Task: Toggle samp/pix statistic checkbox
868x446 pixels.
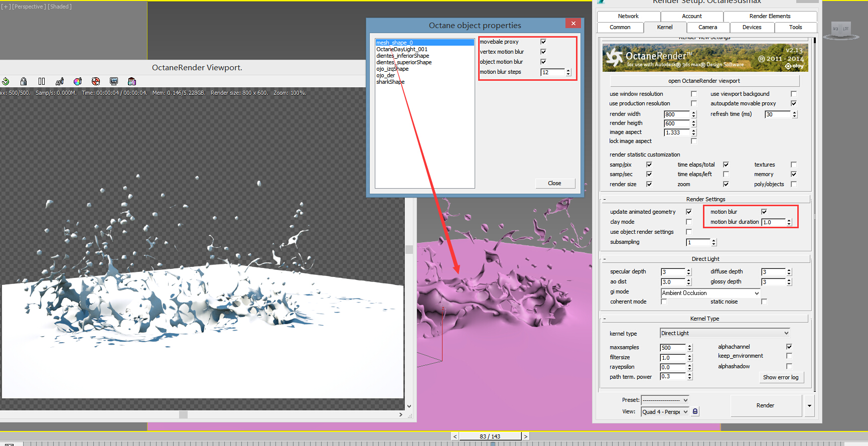Action: pos(649,165)
